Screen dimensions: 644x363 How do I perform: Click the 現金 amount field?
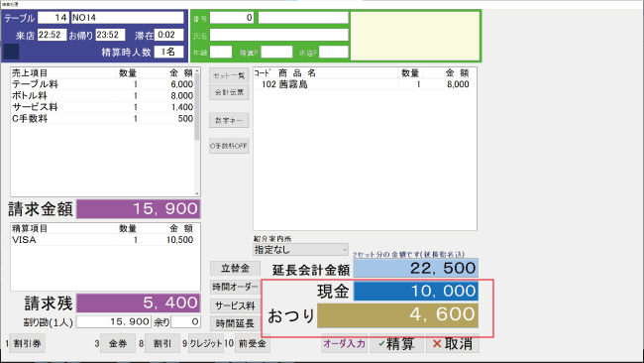click(x=416, y=291)
